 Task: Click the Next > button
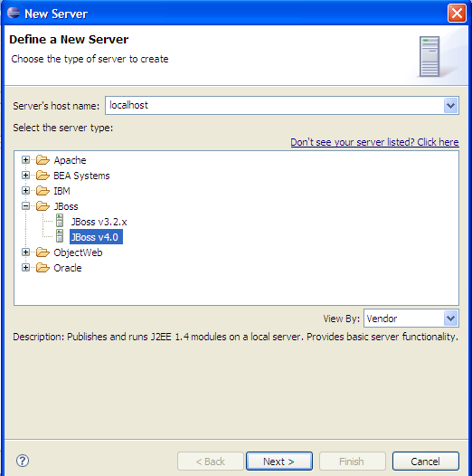pyautogui.click(x=279, y=462)
